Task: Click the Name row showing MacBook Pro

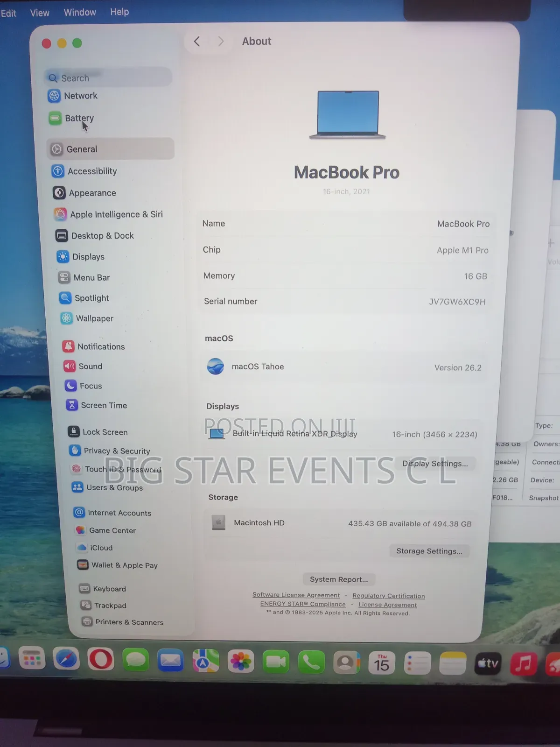Action: pos(346,224)
